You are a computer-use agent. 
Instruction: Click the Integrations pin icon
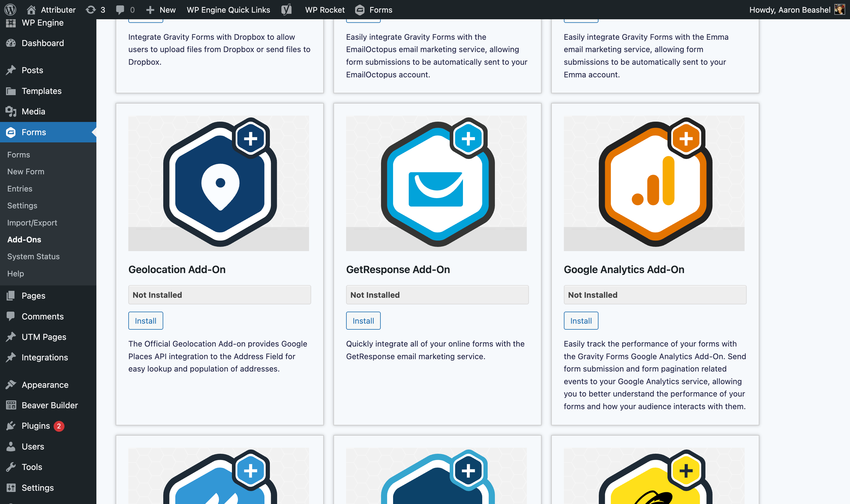pos(11,357)
